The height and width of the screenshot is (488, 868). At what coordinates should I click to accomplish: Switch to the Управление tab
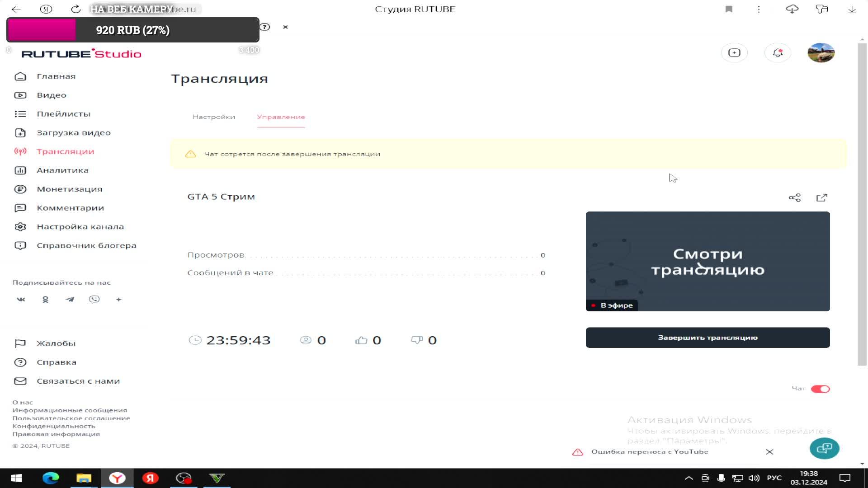(281, 117)
